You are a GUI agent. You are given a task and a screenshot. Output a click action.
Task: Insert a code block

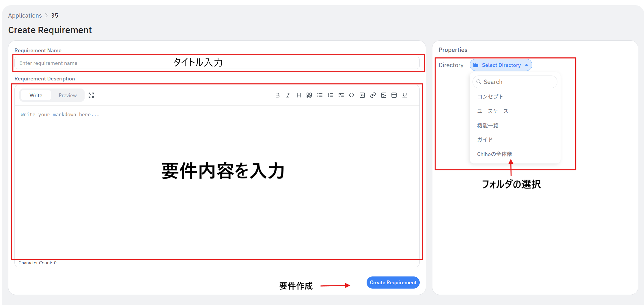362,95
